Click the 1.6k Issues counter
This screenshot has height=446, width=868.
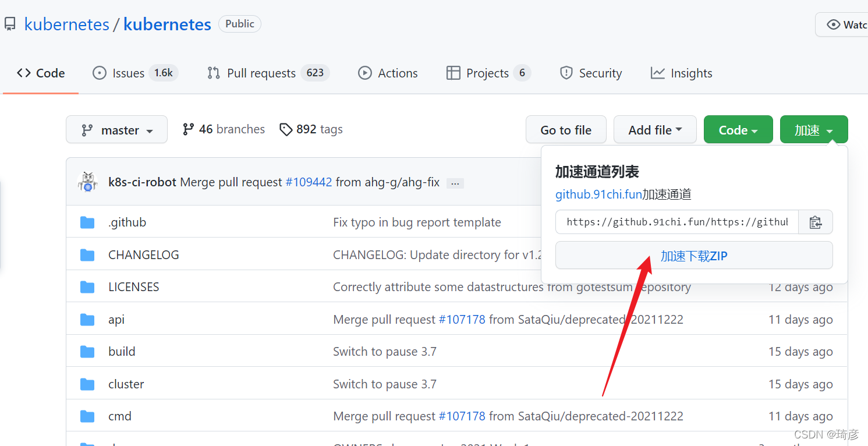[x=163, y=73]
